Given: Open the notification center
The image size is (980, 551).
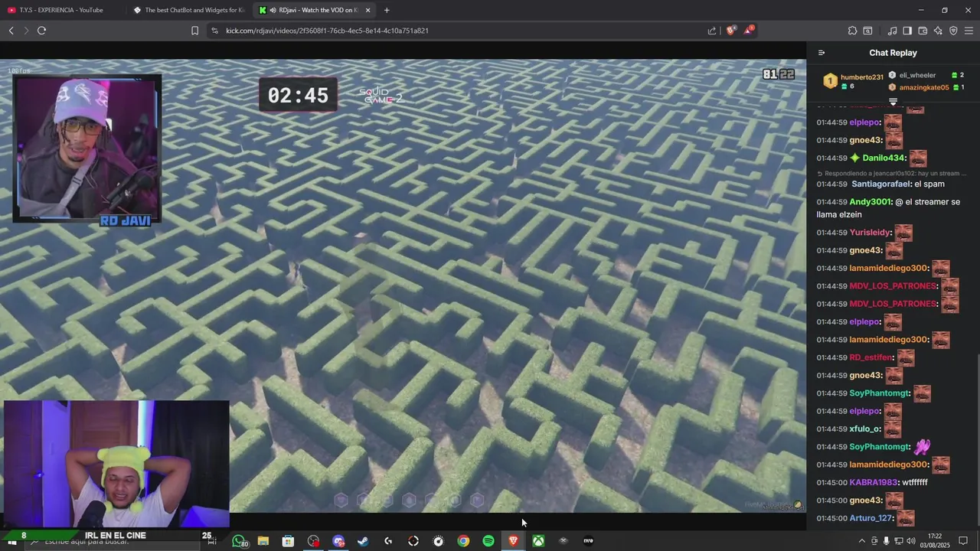Looking at the screenshot, I should tap(963, 541).
